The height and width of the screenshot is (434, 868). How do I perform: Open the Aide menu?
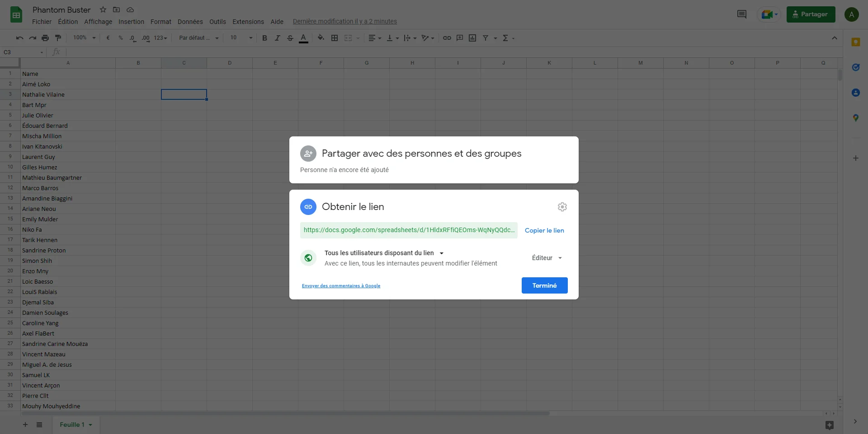277,22
